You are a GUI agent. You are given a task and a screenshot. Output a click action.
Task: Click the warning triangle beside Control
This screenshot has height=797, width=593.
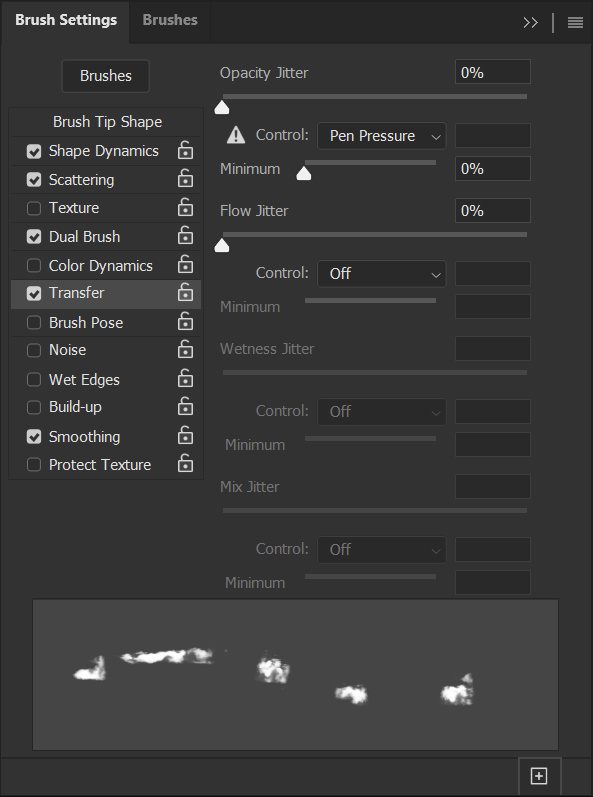click(x=236, y=135)
